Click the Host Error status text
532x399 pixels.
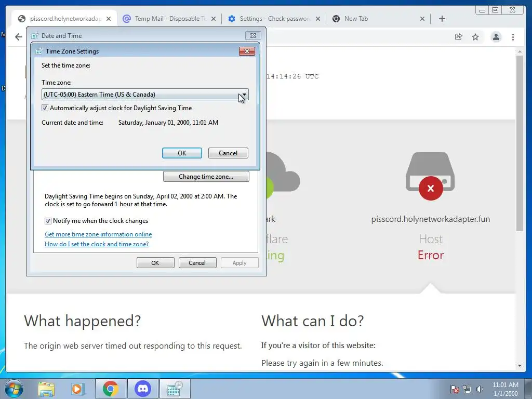(x=431, y=255)
